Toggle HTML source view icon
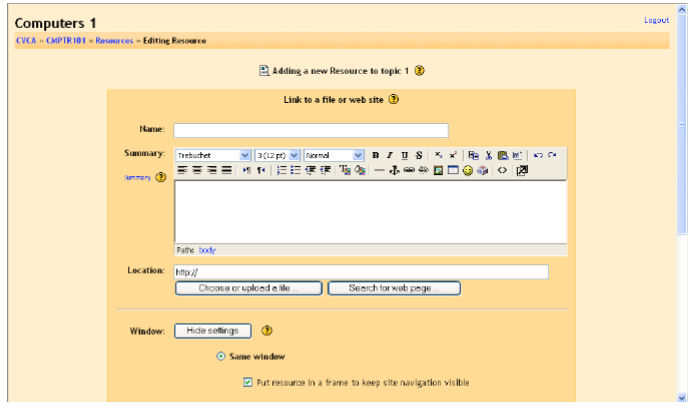The width and height of the screenshot is (696, 407). pyautogui.click(x=502, y=171)
